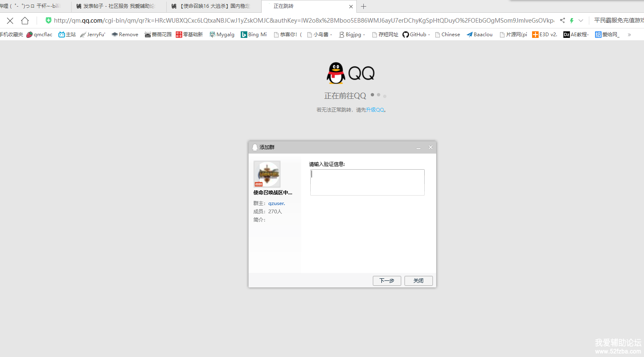Click the share icon in the address bar

(562, 21)
